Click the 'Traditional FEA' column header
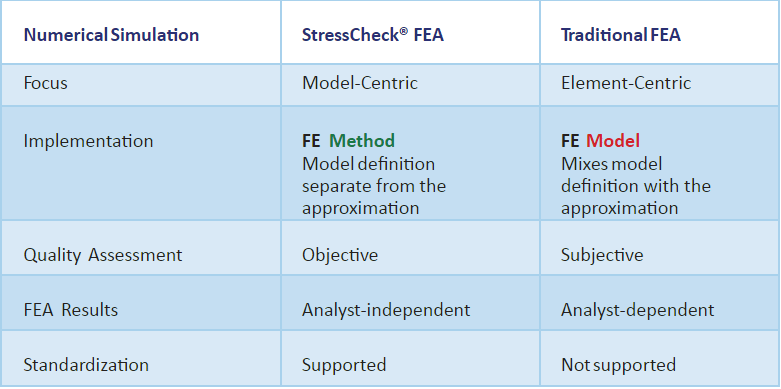This screenshot has width=781, height=389. (621, 35)
